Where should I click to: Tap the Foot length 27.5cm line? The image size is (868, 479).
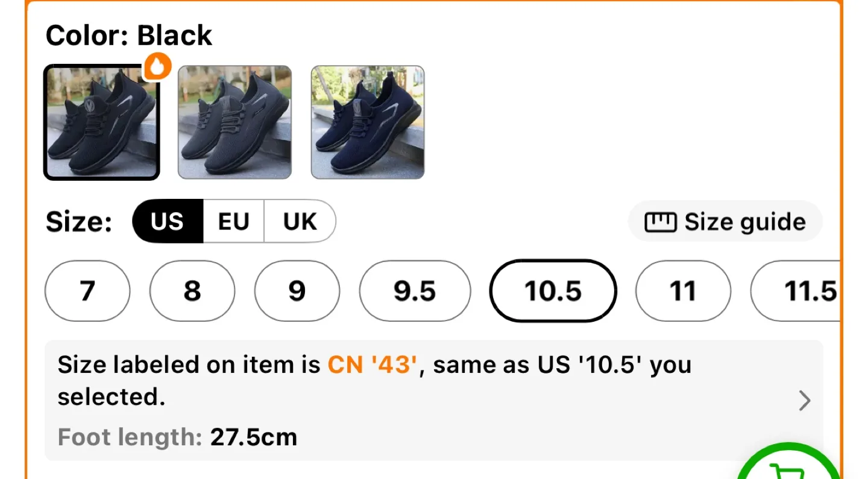tap(178, 437)
